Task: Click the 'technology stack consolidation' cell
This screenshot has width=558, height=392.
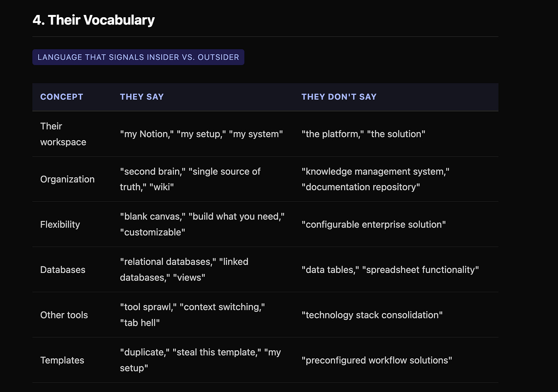Action: pos(372,315)
